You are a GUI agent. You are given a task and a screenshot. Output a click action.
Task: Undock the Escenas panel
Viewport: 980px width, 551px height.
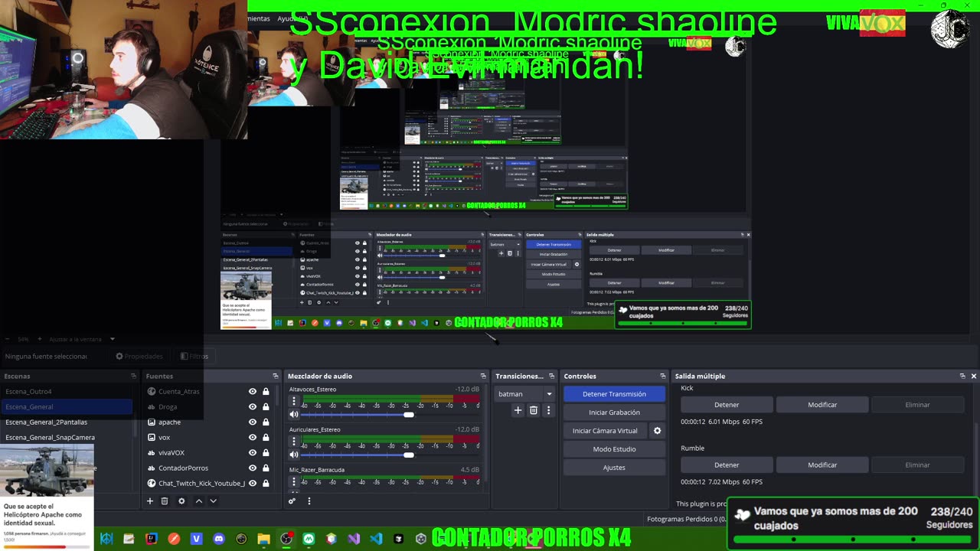click(133, 376)
